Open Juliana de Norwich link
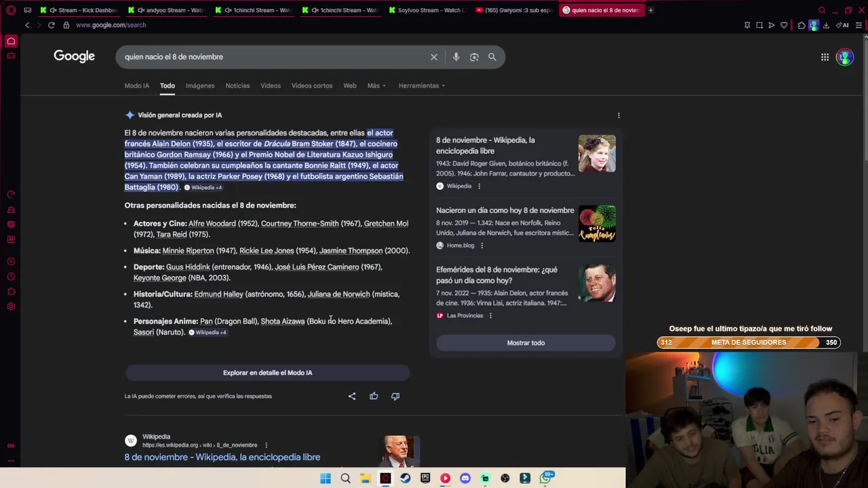The width and height of the screenshot is (868, 488). click(339, 294)
